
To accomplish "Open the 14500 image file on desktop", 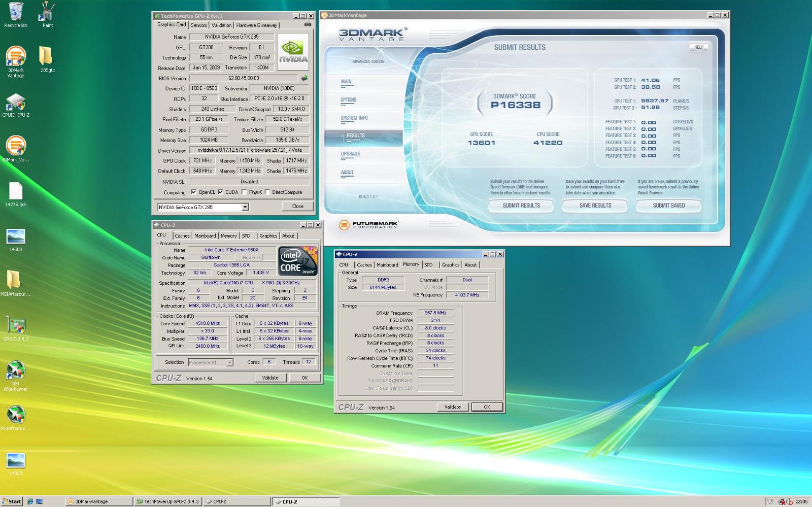I will 16,240.
